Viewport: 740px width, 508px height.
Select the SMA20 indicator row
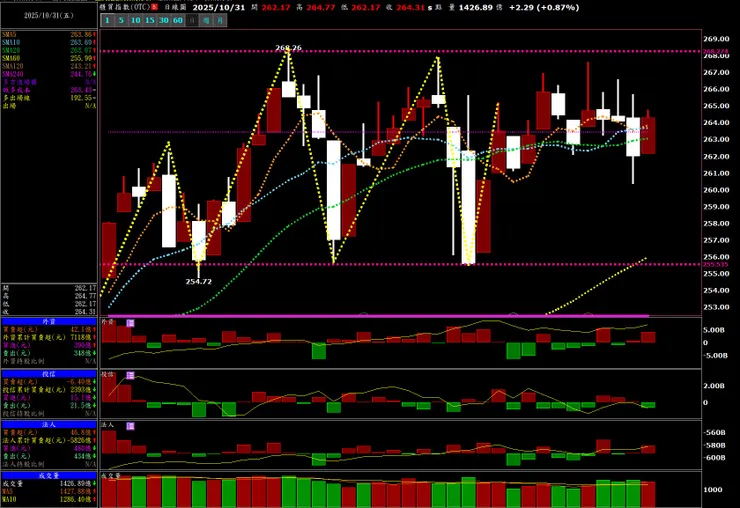click(x=49, y=50)
